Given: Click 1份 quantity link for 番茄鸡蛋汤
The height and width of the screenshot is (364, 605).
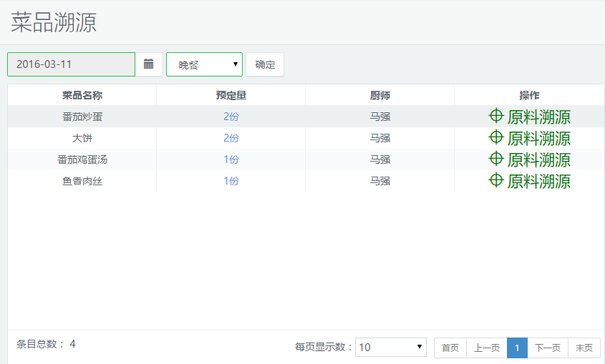Looking at the screenshot, I should (x=231, y=159).
